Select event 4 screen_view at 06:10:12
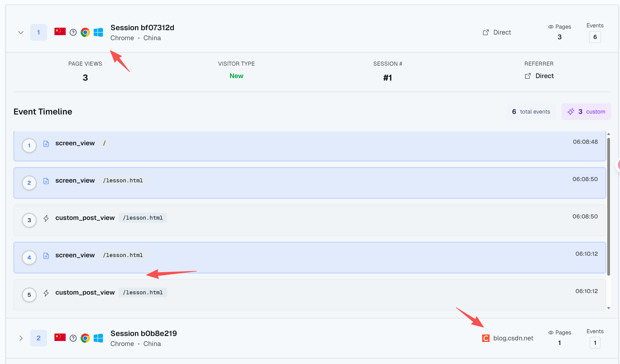This screenshot has height=364, width=620. [310, 258]
